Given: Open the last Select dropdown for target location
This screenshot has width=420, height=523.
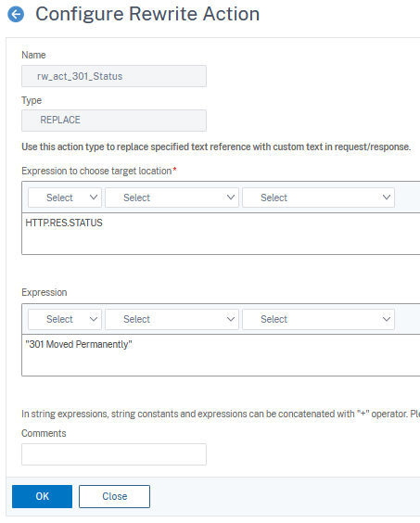Looking at the screenshot, I should coord(318,198).
